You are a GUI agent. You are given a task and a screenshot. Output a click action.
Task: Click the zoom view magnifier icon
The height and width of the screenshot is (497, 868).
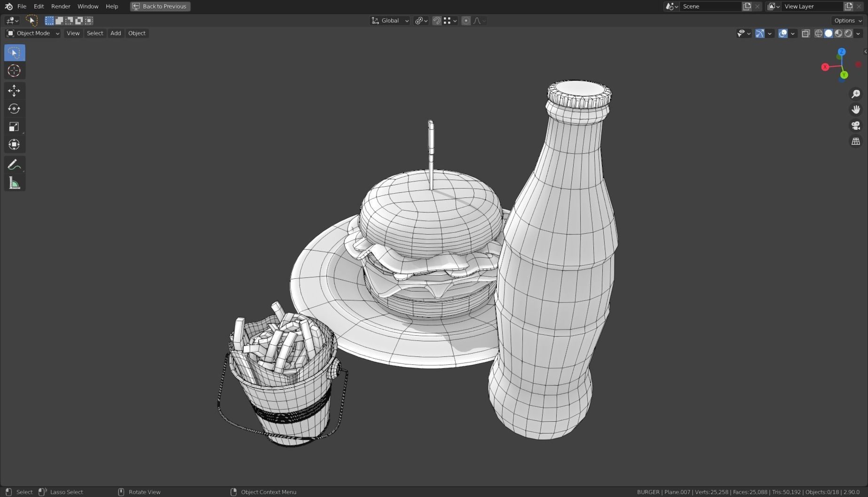click(856, 94)
